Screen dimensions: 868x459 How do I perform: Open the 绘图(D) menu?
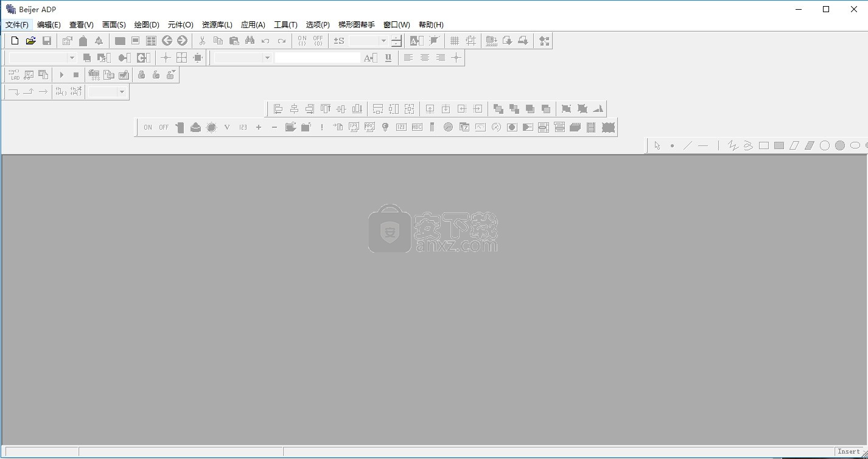pyautogui.click(x=147, y=25)
